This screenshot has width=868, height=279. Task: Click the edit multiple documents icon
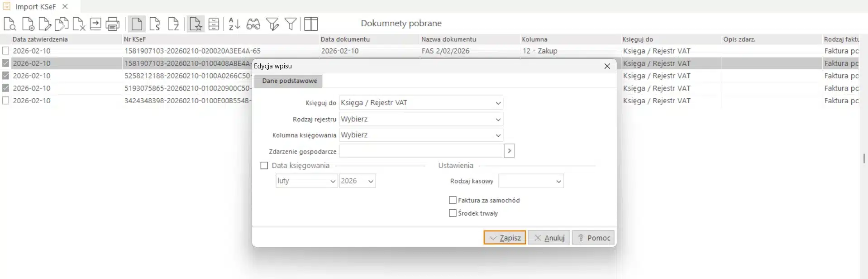(x=62, y=24)
